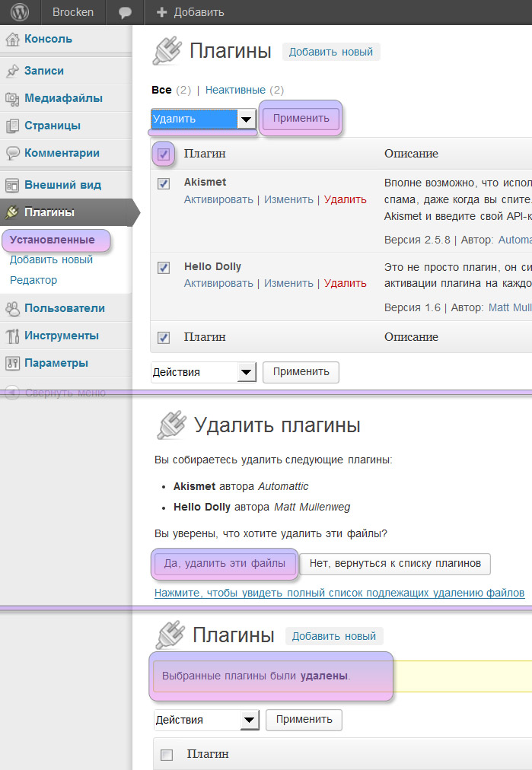This screenshot has height=770, width=532.
Task: Open the Медиафайлы menu item
Action: pos(63,98)
